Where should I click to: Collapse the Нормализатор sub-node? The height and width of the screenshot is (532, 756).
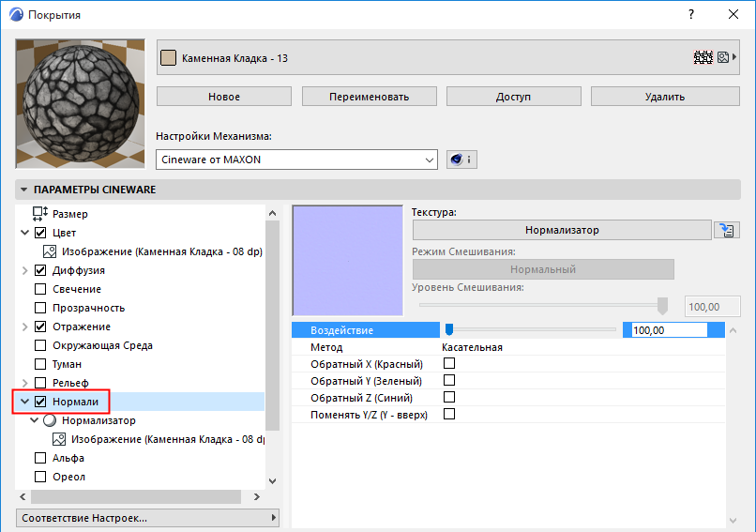click(x=34, y=420)
